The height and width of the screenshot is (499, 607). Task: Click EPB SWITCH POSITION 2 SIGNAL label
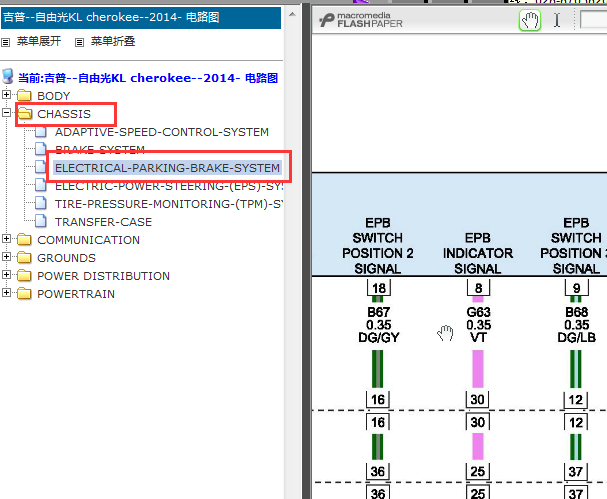click(378, 245)
